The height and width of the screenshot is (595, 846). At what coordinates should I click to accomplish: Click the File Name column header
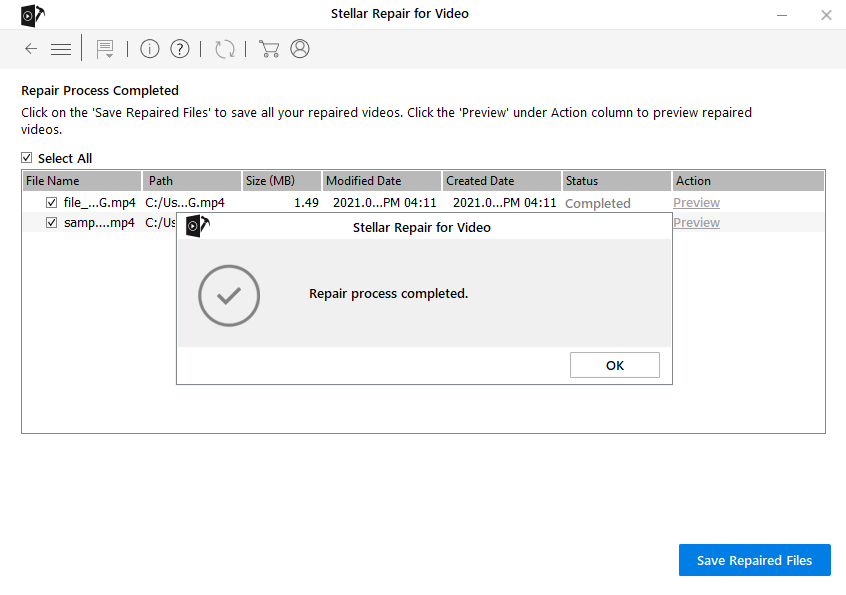(x=82, y=181)
